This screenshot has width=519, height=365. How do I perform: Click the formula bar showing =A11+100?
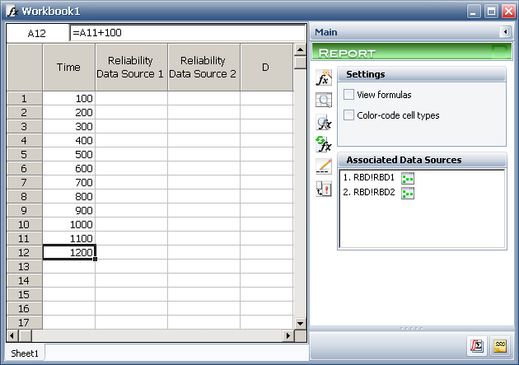187,33
